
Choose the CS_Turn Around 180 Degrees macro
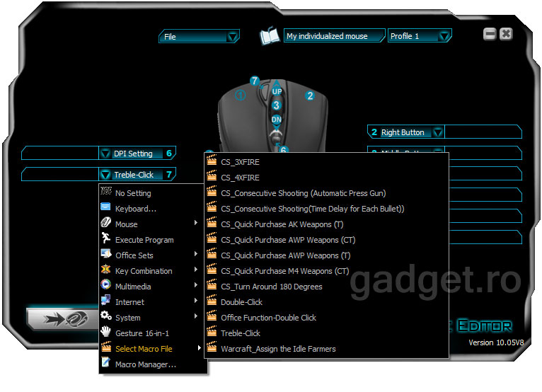271,287
